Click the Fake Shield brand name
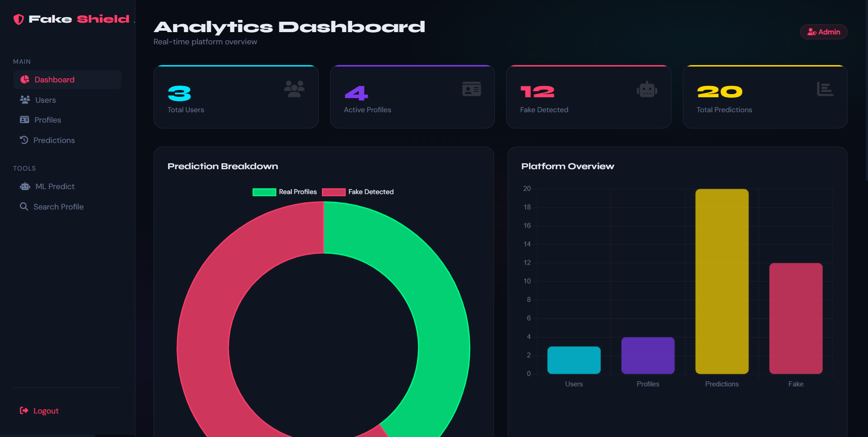Screen dimensions: 868x437 pos(79,19)
